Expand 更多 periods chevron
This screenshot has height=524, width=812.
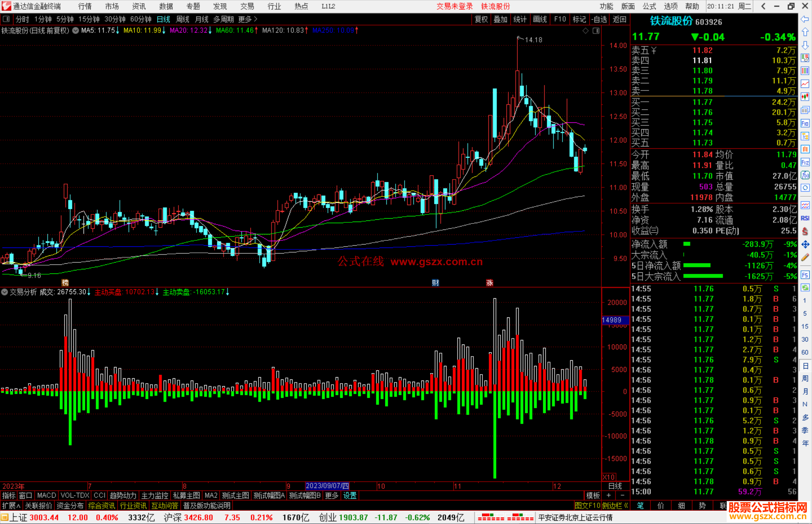[256, 19]
